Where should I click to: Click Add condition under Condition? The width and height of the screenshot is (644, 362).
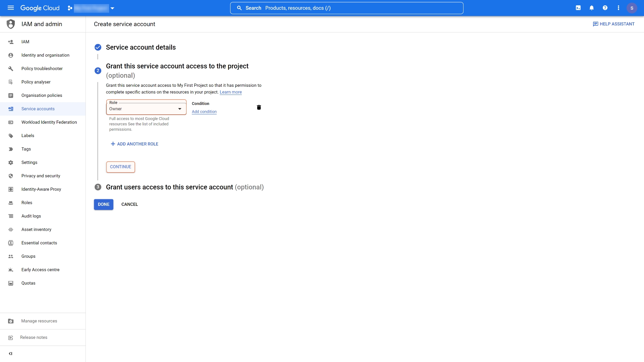click(x=204, y=112)
